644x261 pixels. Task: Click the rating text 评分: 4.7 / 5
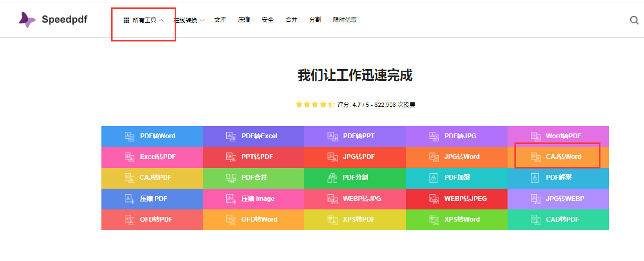353,105
